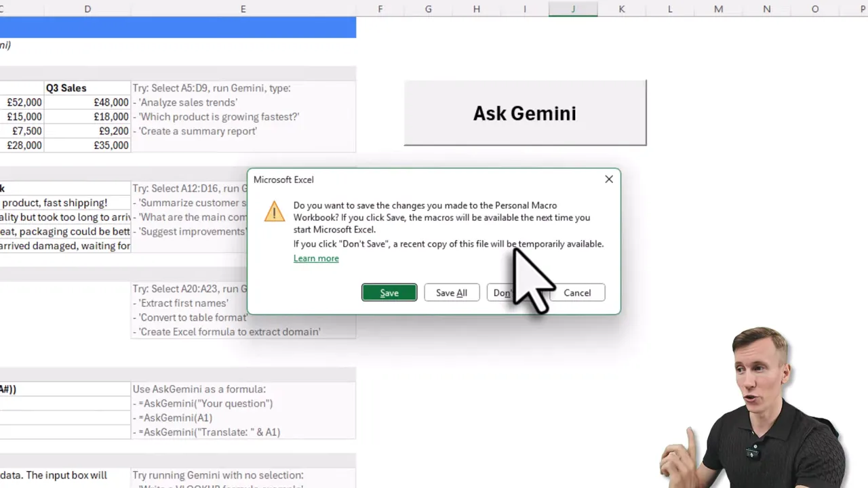Image resolution: width=868 pixels, height=488 pixels.
Task: Click the Don't Save button
Action: pyautogui.click(x=517, y=292)
